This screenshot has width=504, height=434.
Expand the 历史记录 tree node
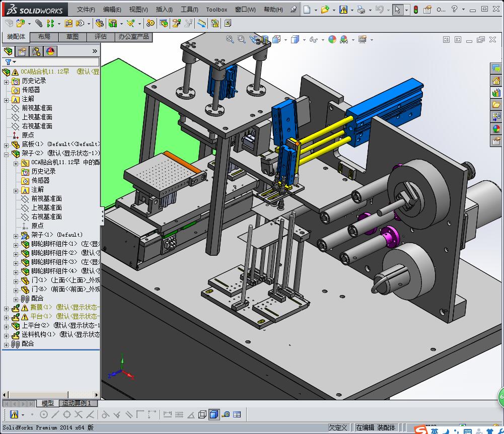[6, 81]
